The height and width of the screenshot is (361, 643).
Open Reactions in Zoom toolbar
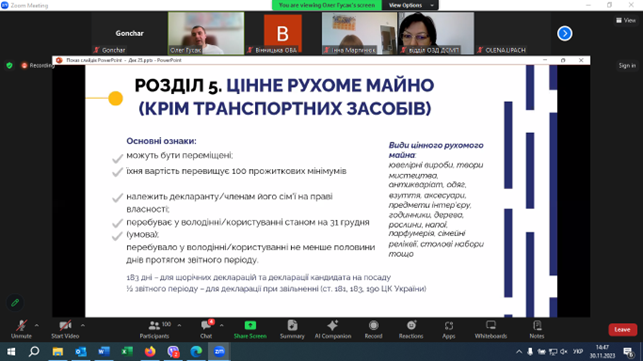click(x=411, y=329)
